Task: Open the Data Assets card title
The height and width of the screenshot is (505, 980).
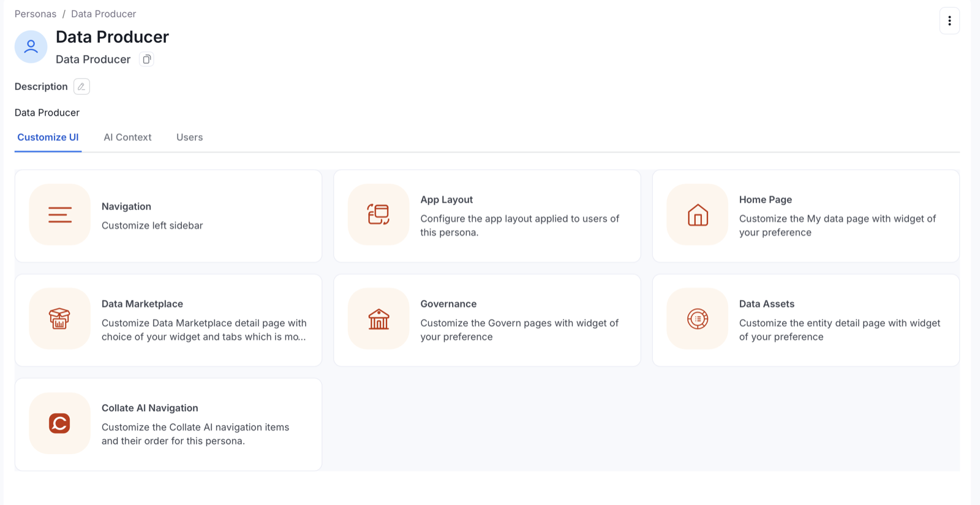Action: click(767, 304)
